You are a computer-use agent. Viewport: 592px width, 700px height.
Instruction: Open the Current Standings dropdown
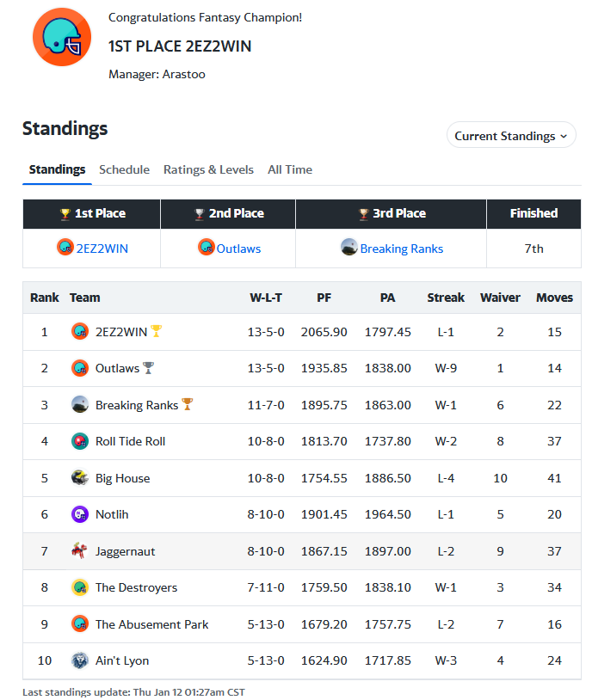pos(511,135)
